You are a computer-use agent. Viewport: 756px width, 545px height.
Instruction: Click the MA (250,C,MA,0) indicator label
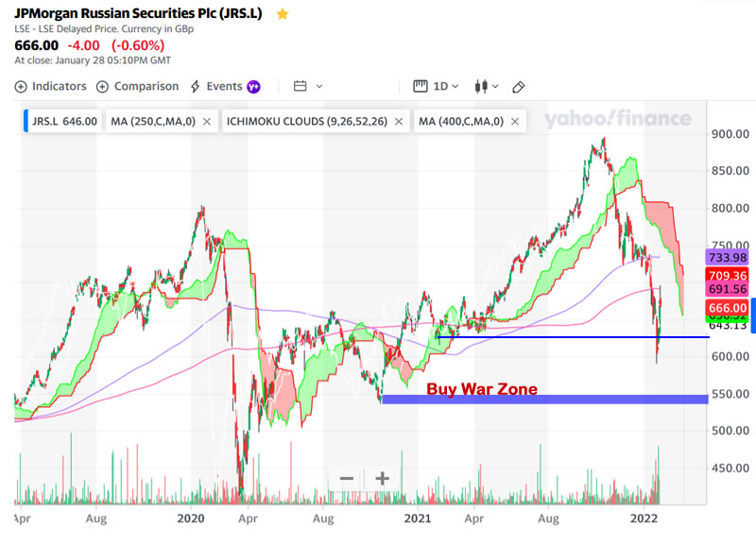pyautogui.click(x=153, y=121)
